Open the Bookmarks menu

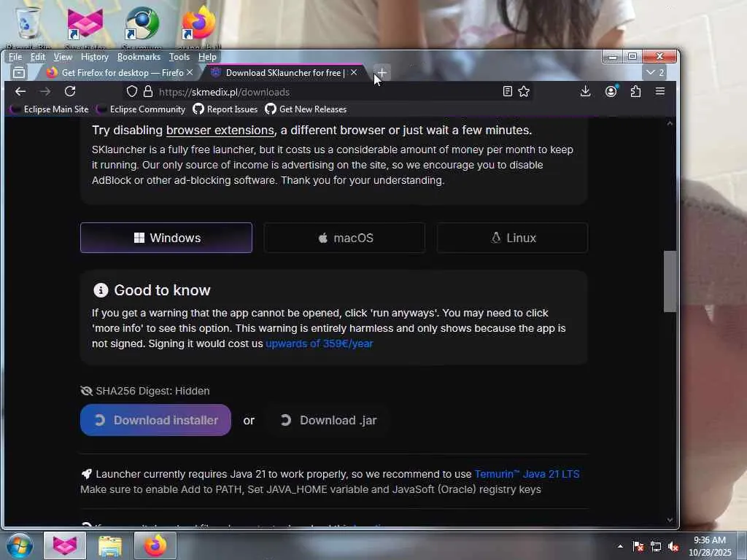(x=139, y=57)
